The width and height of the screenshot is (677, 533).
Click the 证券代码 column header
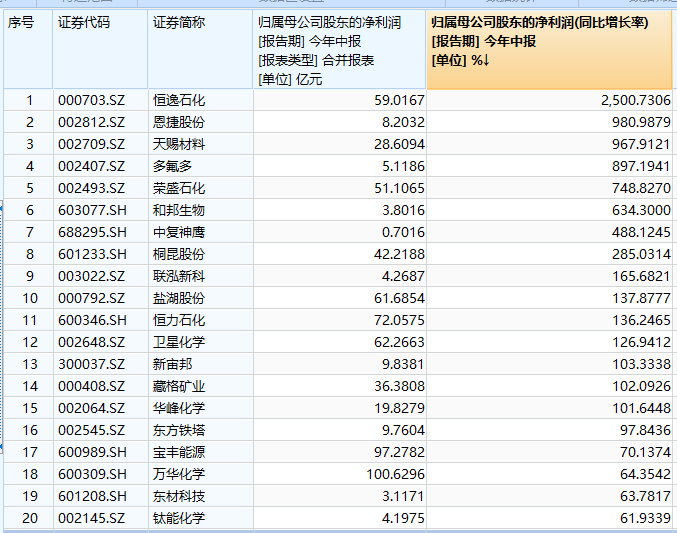click(x=100, y=49)
